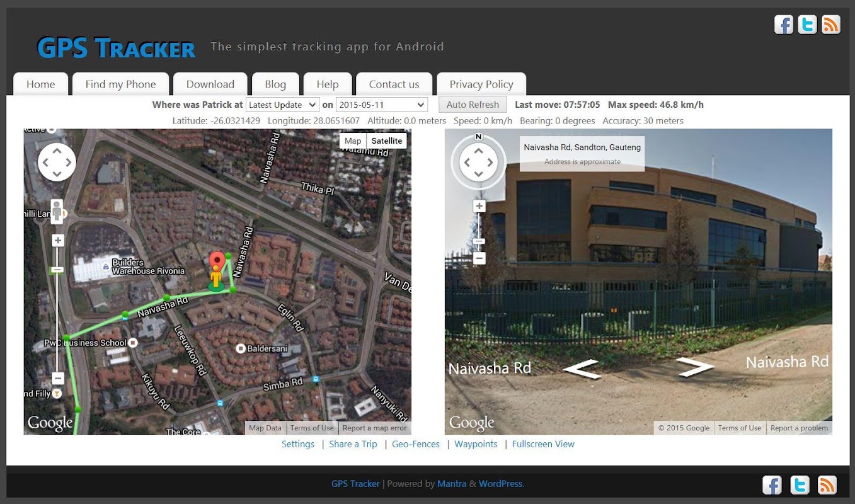Toggle the Auto Refresh button
This screenshot has width=855, height=504.
pos(473,105)
